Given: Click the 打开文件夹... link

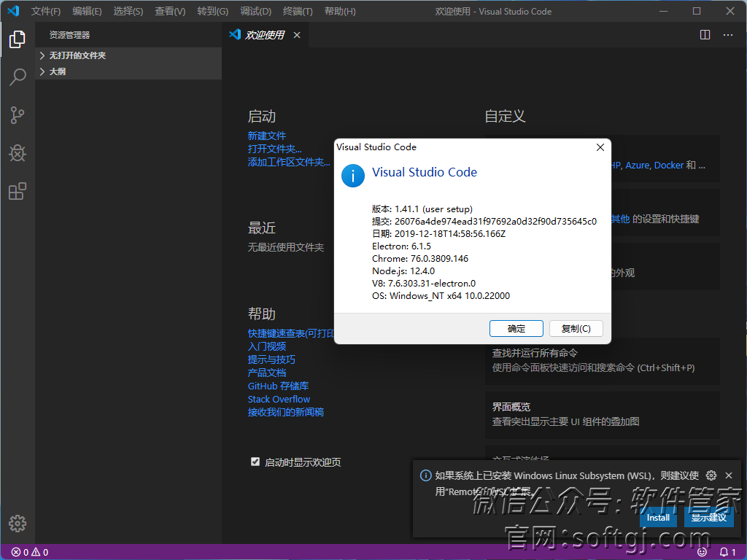Looking at the screenshot, I should point(274,149).
